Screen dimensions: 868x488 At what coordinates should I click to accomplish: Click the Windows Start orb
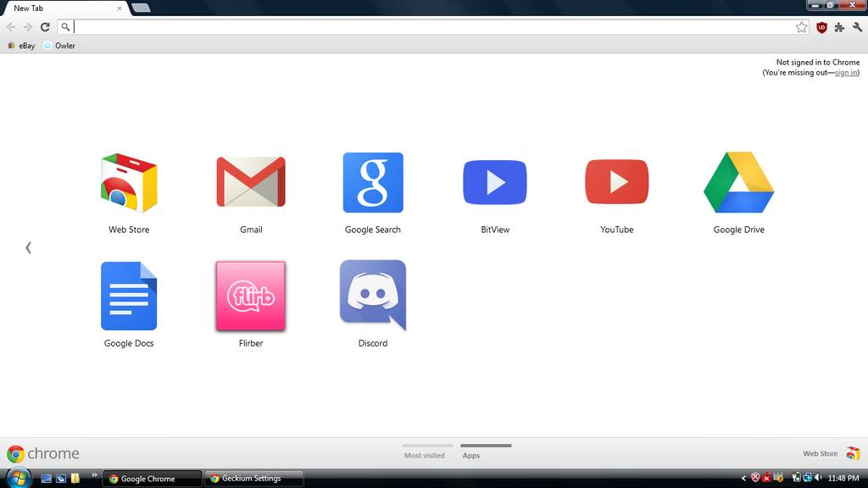19,478
